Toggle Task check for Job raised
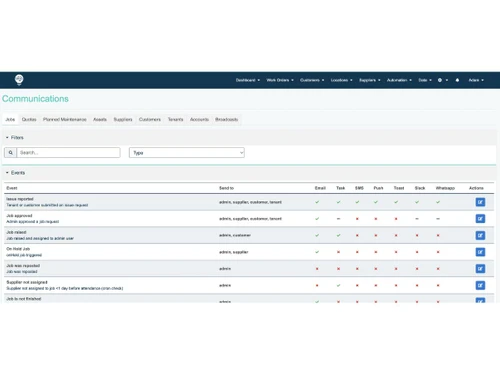The height and width of the screenshot is (375, 500). [338, 235]
